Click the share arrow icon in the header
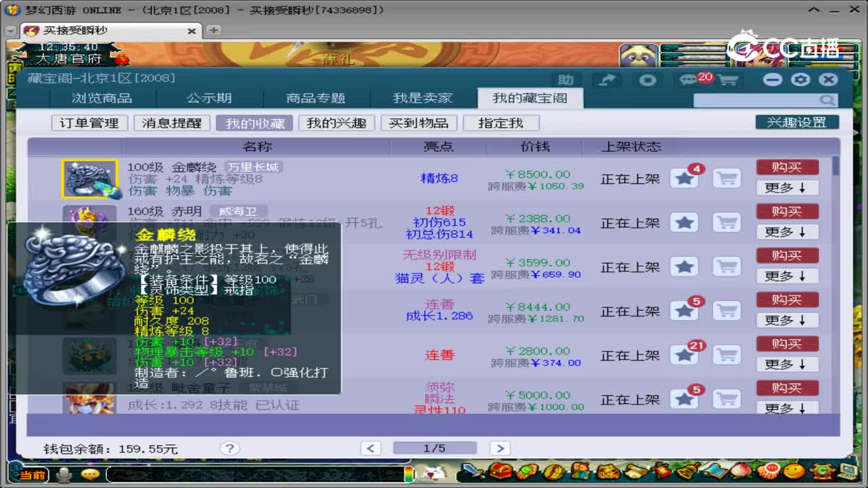This screenshot has height=488, width=868. tap(607, 80)
